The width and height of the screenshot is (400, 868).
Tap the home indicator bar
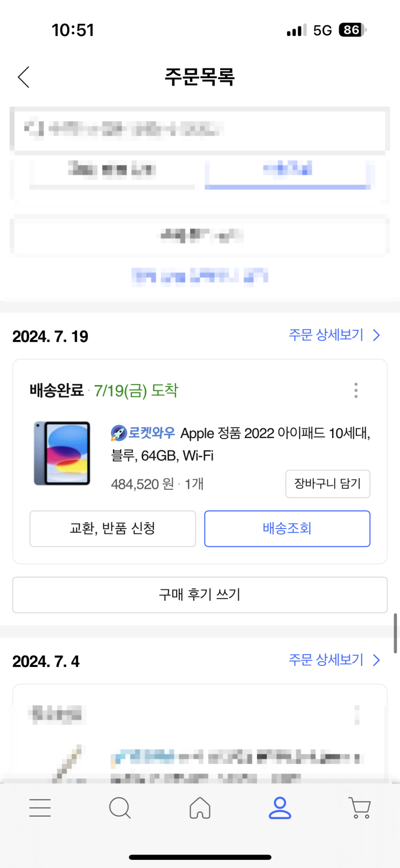200,857
